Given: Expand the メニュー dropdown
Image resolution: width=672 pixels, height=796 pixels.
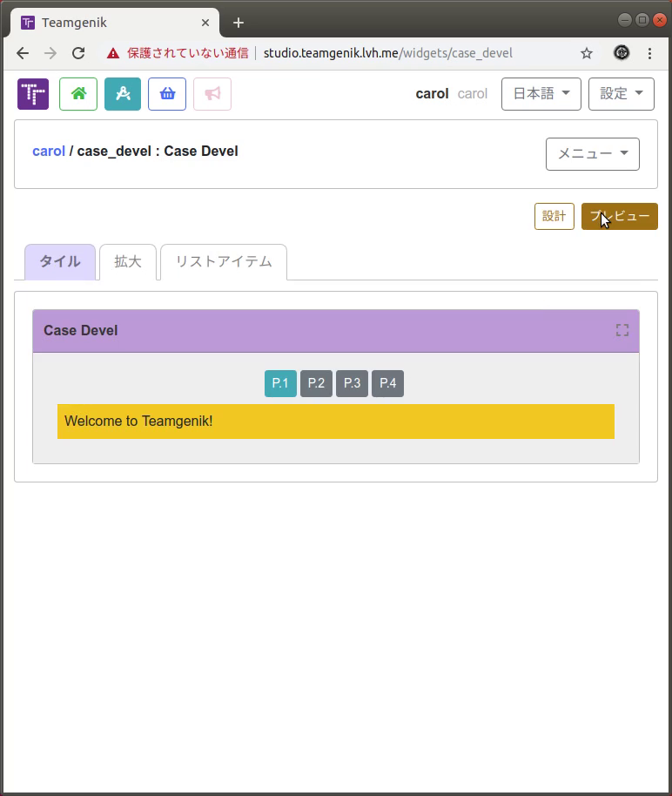Looking at the screenshot, I should tap(592, 154).
